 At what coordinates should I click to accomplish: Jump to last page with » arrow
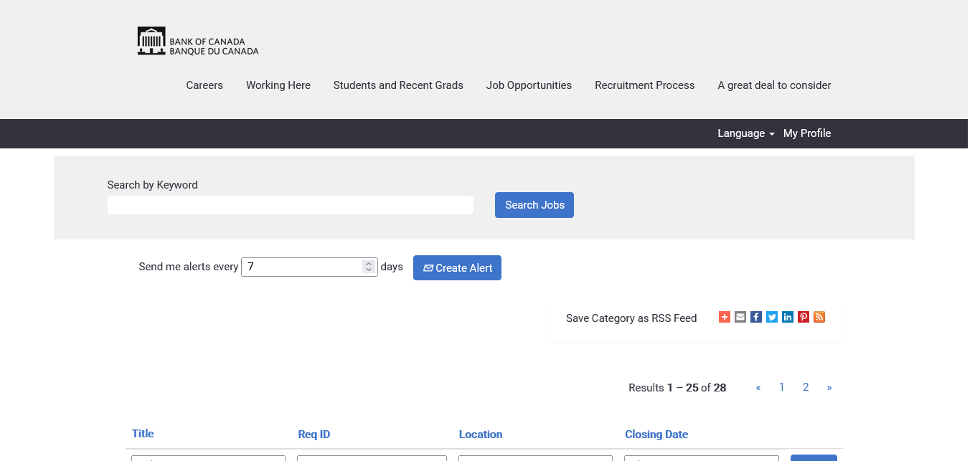[x=829, y=387]
